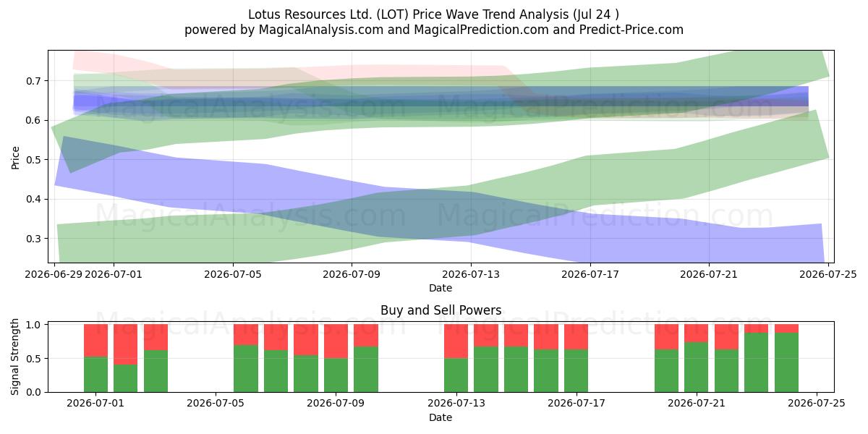868x434 pixels.
Task: Click the green buy bar above the 2026-07-21 tick
Action: 697,367
